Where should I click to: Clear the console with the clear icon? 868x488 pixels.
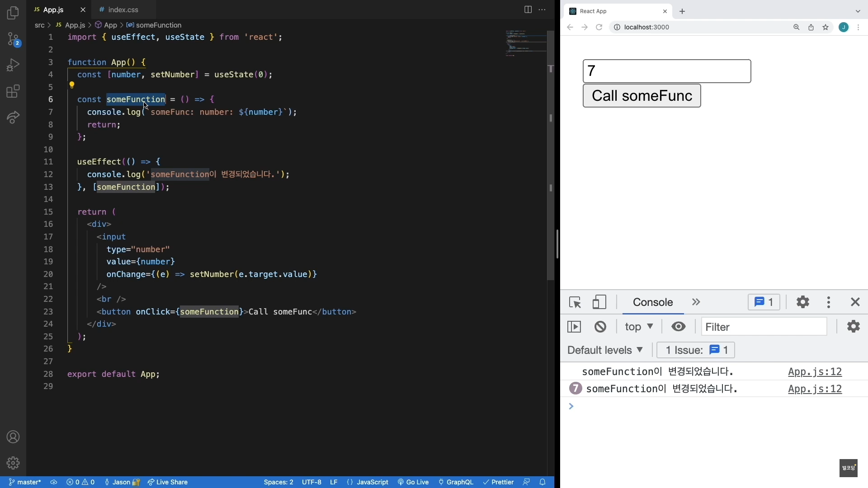click(x=600, y=327)
